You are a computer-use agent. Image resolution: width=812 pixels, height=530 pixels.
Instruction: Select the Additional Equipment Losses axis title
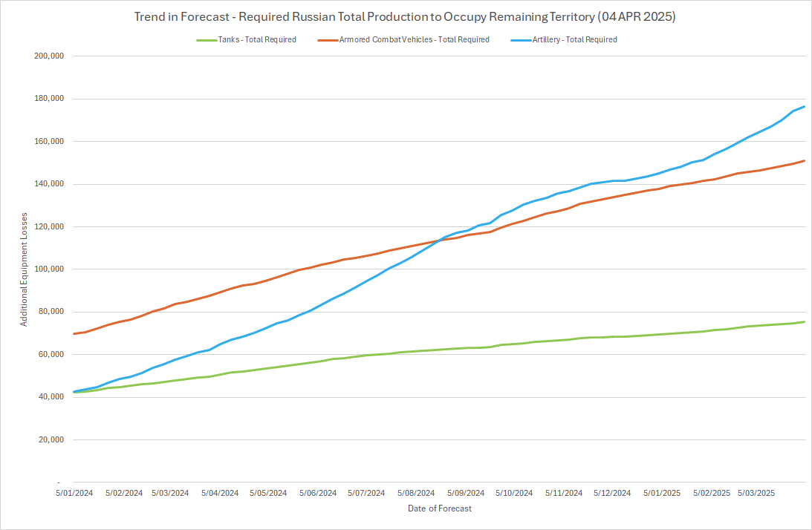click(24, 269)
